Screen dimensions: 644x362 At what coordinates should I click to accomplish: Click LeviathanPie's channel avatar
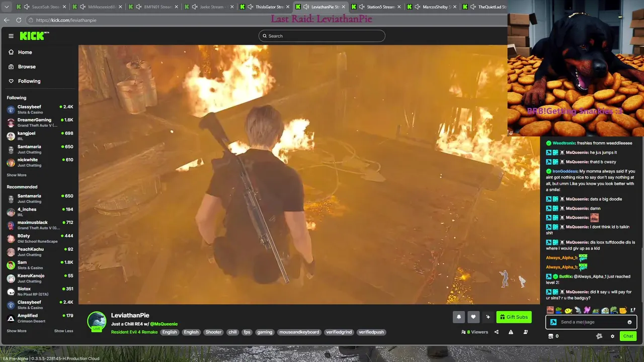[x=97, y=321]
